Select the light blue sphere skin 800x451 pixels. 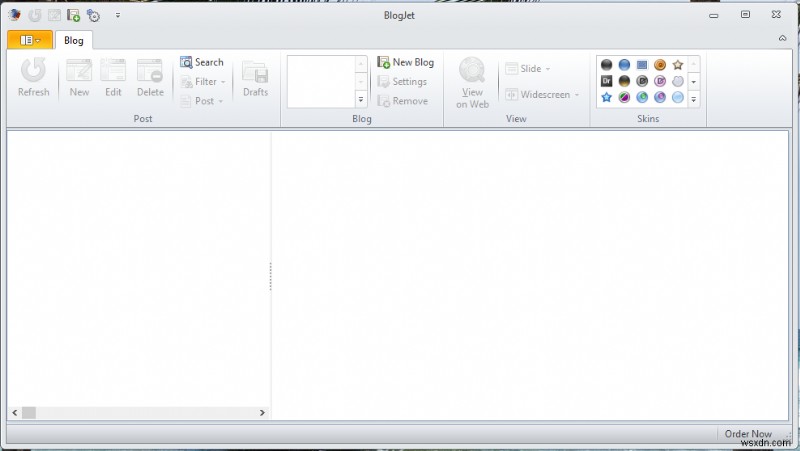click(678, 97)
